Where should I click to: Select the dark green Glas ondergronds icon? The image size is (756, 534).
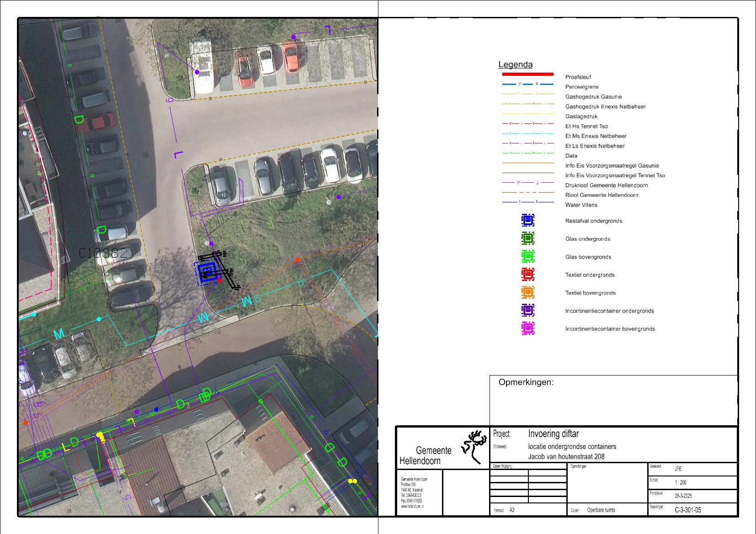pos(528,238)
